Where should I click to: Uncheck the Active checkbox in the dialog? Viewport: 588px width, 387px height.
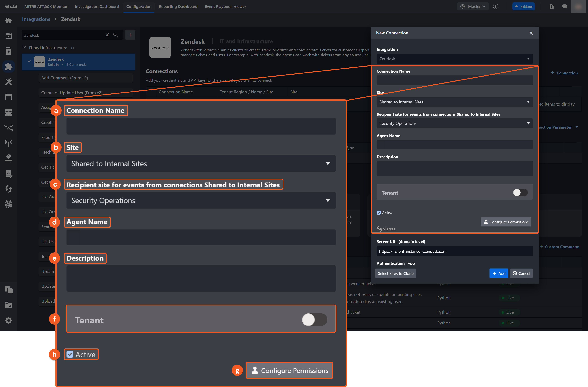pyautogui.click(x=379, y=213)
